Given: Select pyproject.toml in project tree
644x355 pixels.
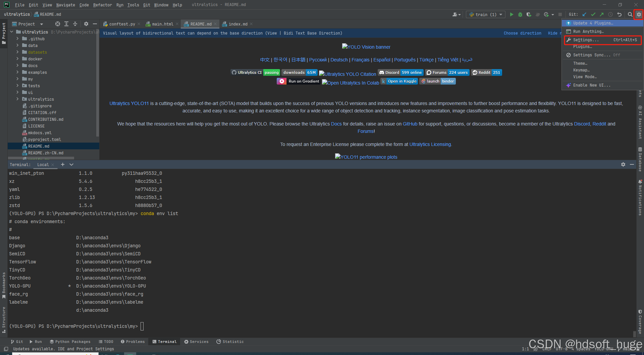Looking at the screenshot, I should tap(44, 139).
